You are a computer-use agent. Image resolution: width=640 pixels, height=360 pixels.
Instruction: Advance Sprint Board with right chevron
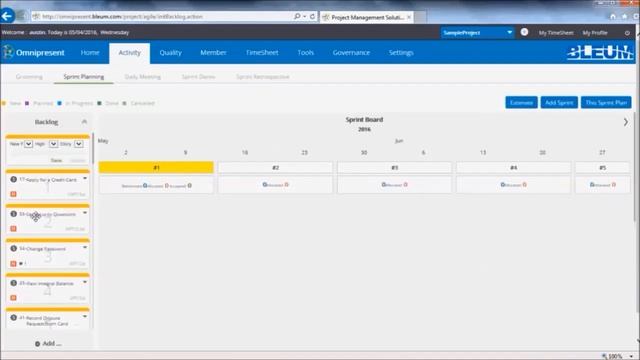626,122
